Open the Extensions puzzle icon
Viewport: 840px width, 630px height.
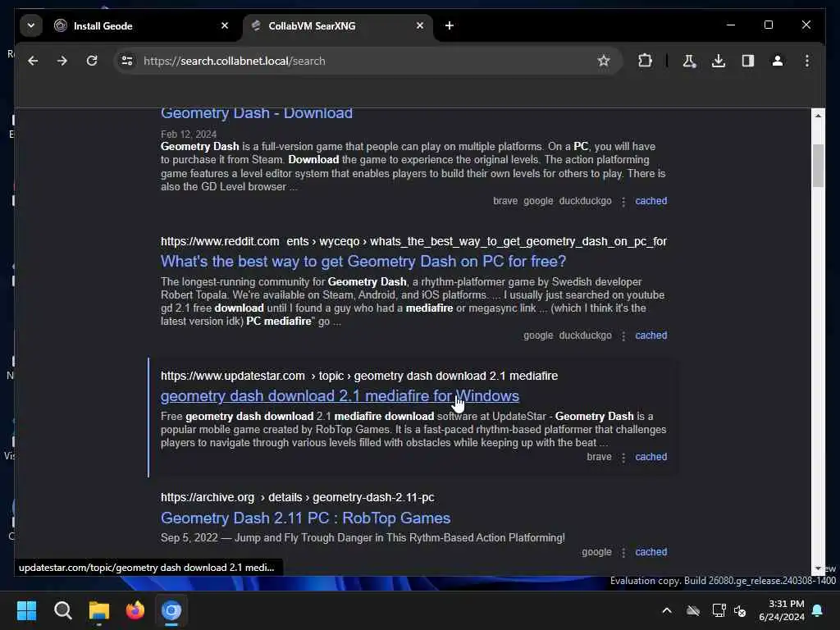[646, 61]
